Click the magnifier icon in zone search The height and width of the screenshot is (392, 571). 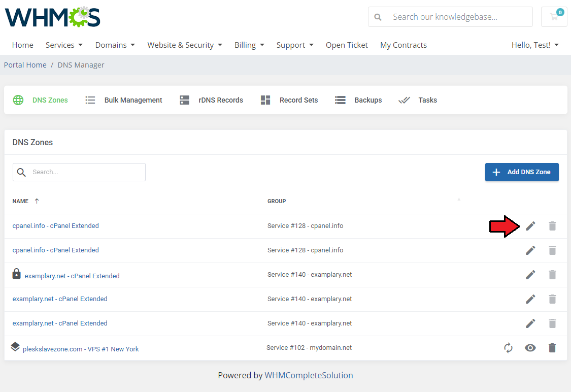click(x=21, y=172)
